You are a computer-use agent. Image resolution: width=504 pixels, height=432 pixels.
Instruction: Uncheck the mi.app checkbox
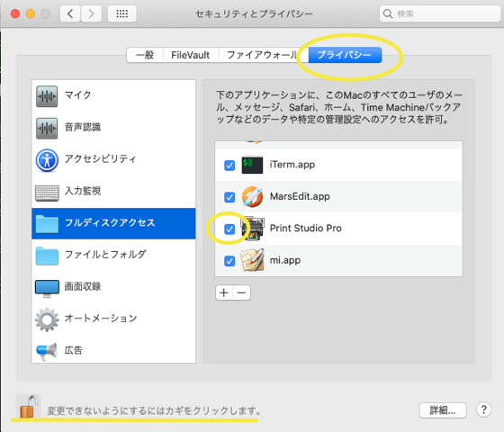(x=229, y=261)
